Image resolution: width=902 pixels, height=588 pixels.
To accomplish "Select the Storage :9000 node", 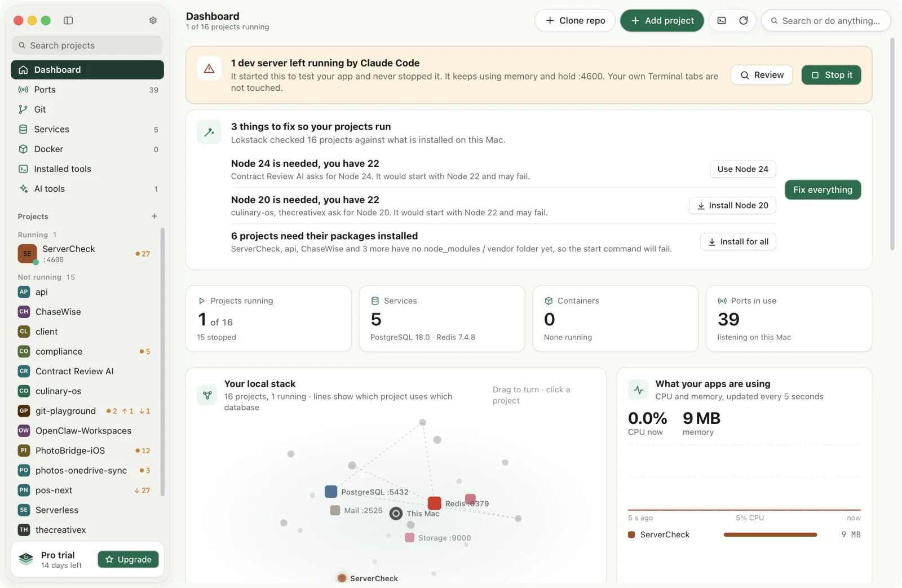I will pos(410,538).
